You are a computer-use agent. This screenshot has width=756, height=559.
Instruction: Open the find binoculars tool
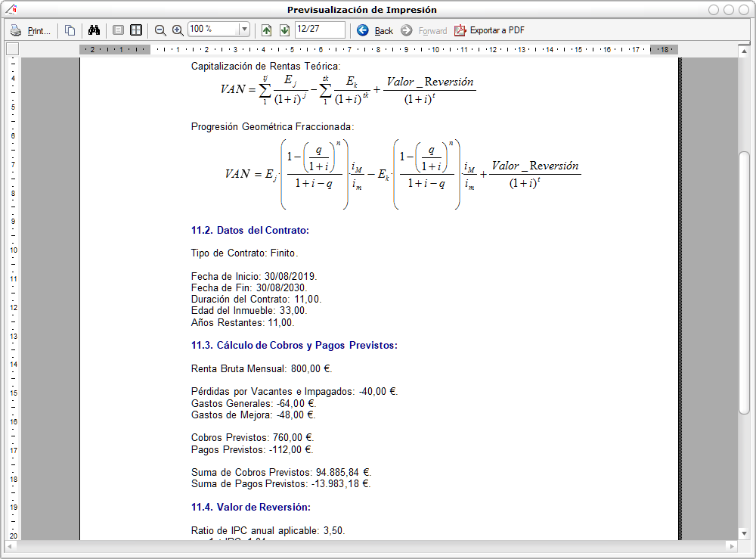pyautogui.click(x=94, y=30)
